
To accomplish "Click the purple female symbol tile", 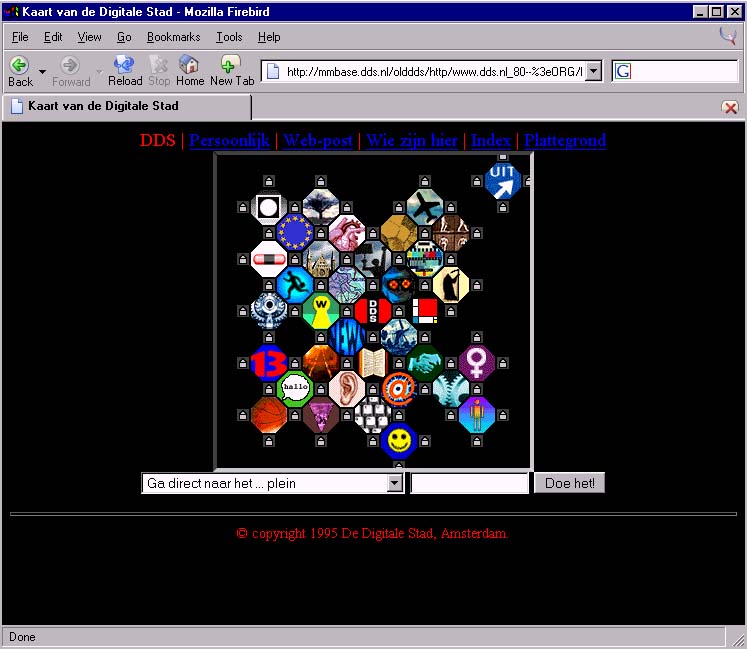I will click(x=477, y=362).
